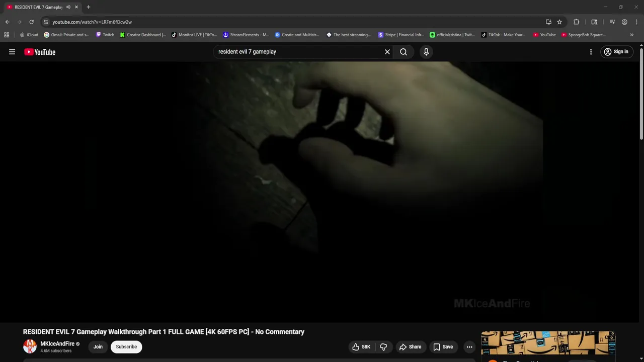Share the video

410,346
